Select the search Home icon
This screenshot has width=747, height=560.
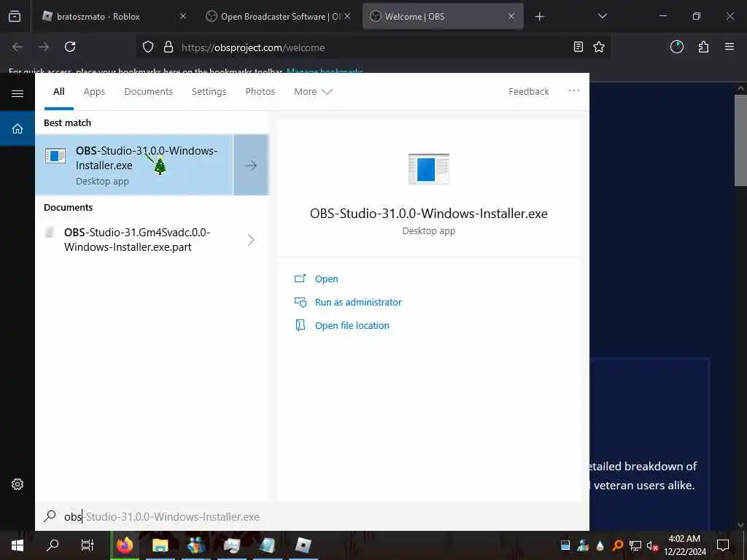tap(18, 128)
